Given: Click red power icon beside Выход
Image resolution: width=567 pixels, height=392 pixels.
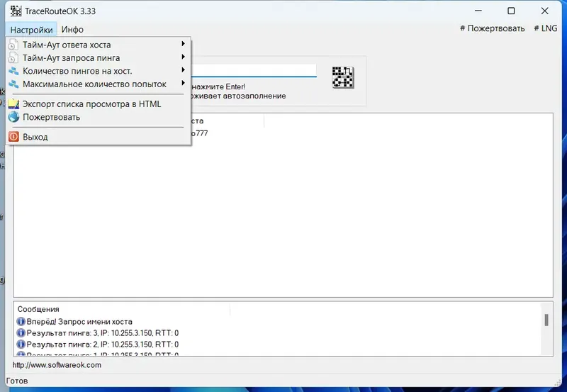Looking at the screenshot, I should click(13, 137).
